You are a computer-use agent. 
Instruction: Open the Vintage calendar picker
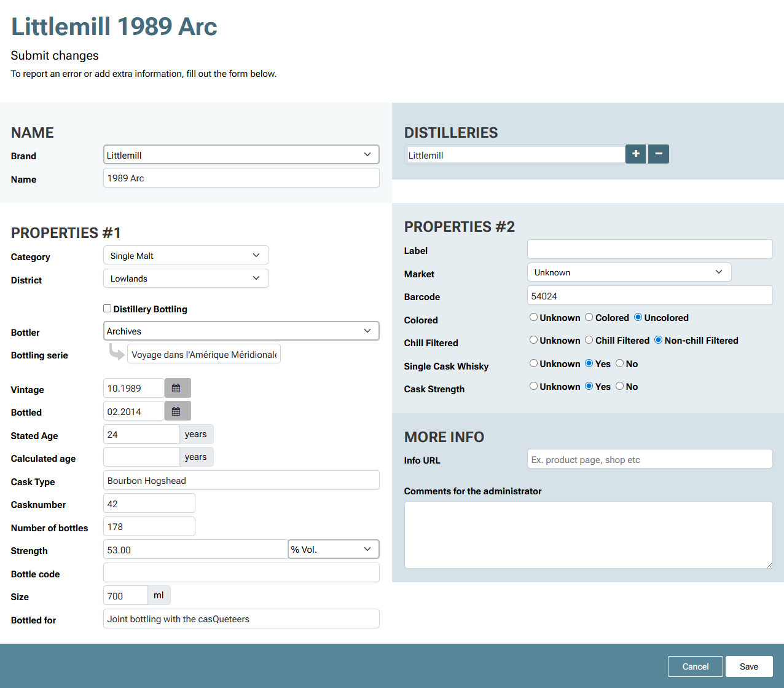[x=178, y=388]
